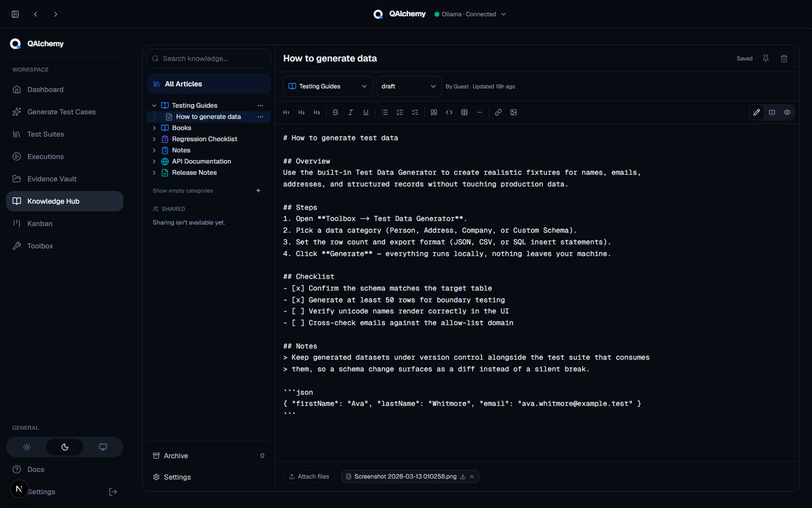Expand the Notes category
Viewport: 812px width, 508px height.
[154, 150]
